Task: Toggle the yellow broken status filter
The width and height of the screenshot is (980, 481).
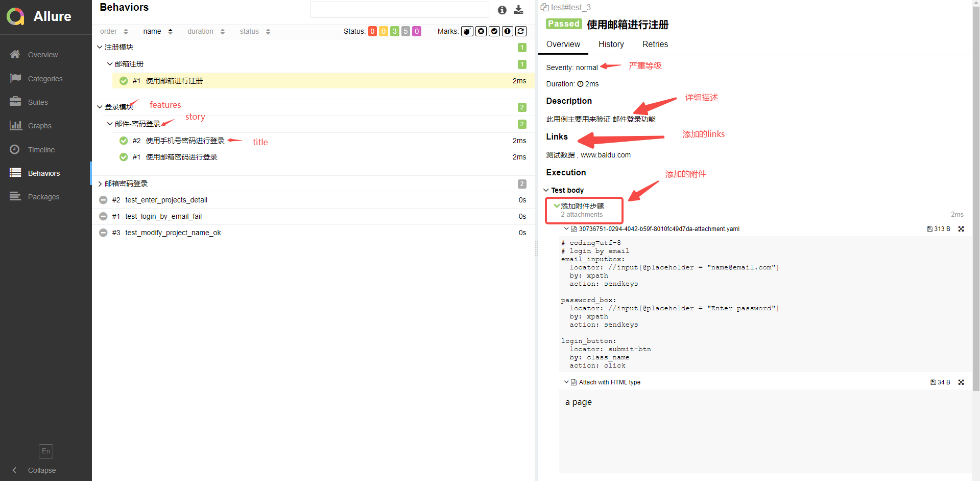Action: point(384,31)
